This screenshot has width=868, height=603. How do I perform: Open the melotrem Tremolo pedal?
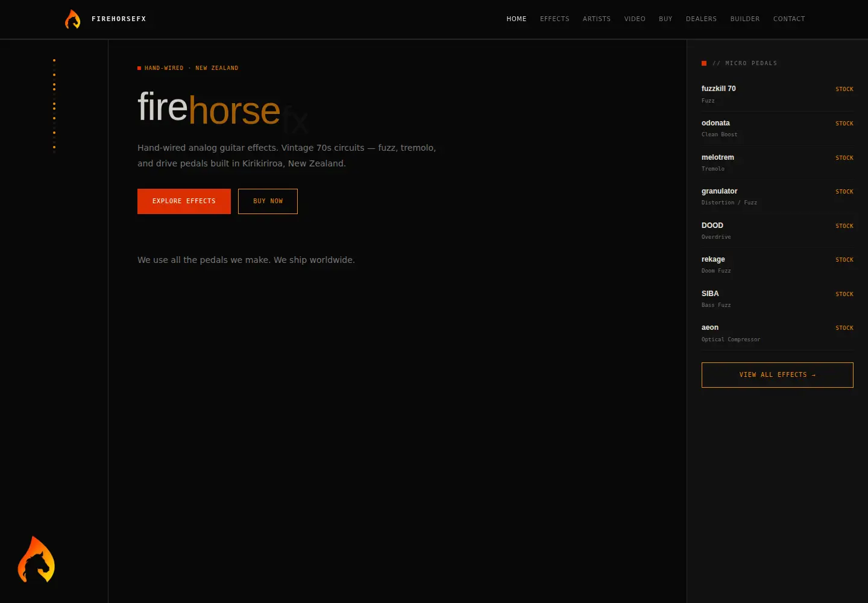pos(778,163)
